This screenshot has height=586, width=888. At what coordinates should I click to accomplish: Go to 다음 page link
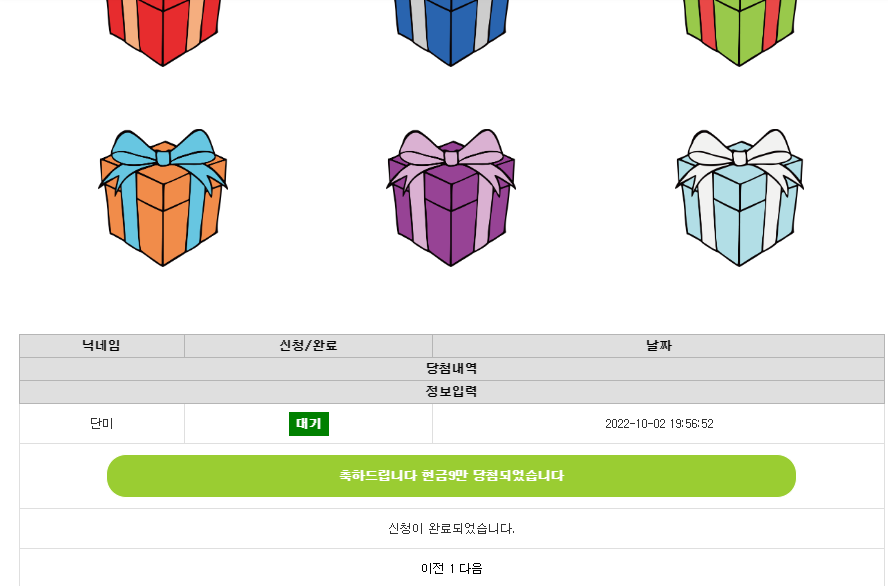point(471,568)
